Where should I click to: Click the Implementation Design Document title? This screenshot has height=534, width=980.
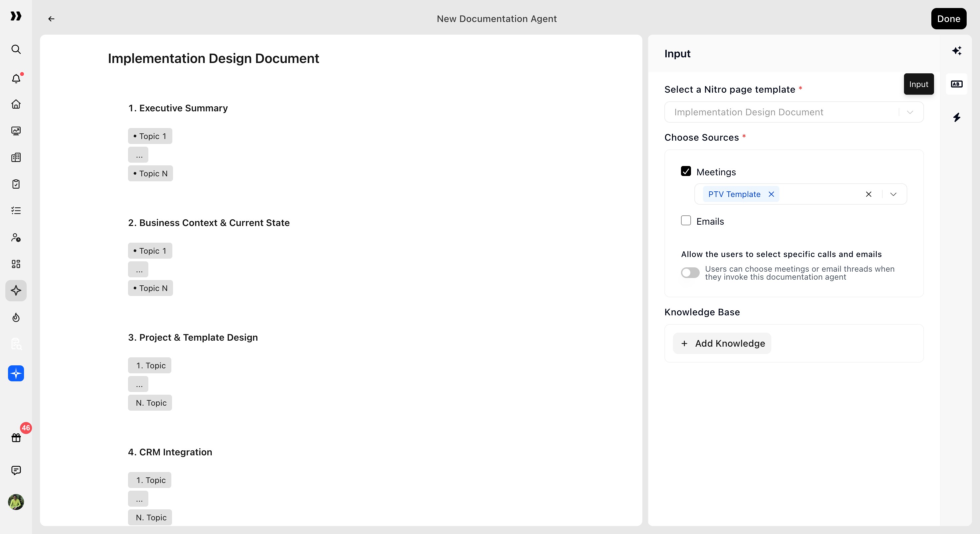point(213,59)
